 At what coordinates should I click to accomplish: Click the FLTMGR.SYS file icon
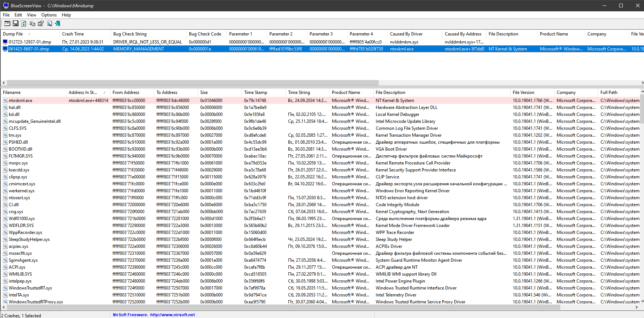click(x=5, y=156)
